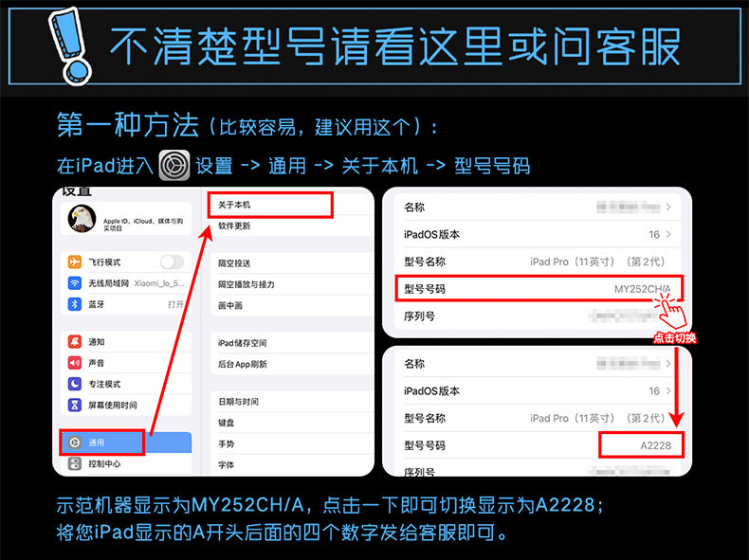This screenshot has width=749, height=560.
Task: Click MY252CH/A model number value
Action: (x=642, y=289)
